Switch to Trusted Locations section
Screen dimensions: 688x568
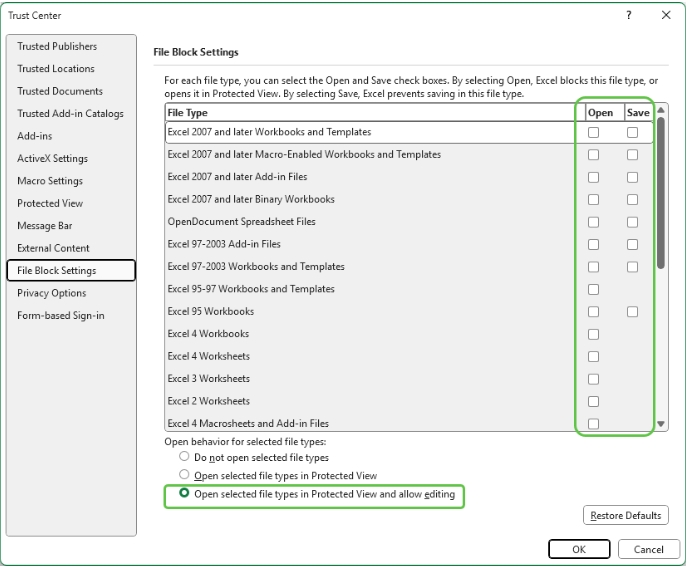pyautogui.click(x=56, y=69)
